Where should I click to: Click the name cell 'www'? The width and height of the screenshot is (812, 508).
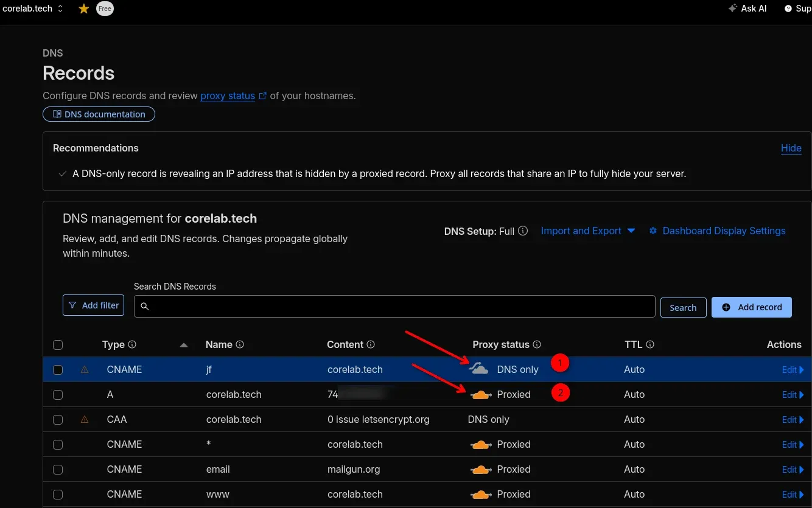pos(218,495)
